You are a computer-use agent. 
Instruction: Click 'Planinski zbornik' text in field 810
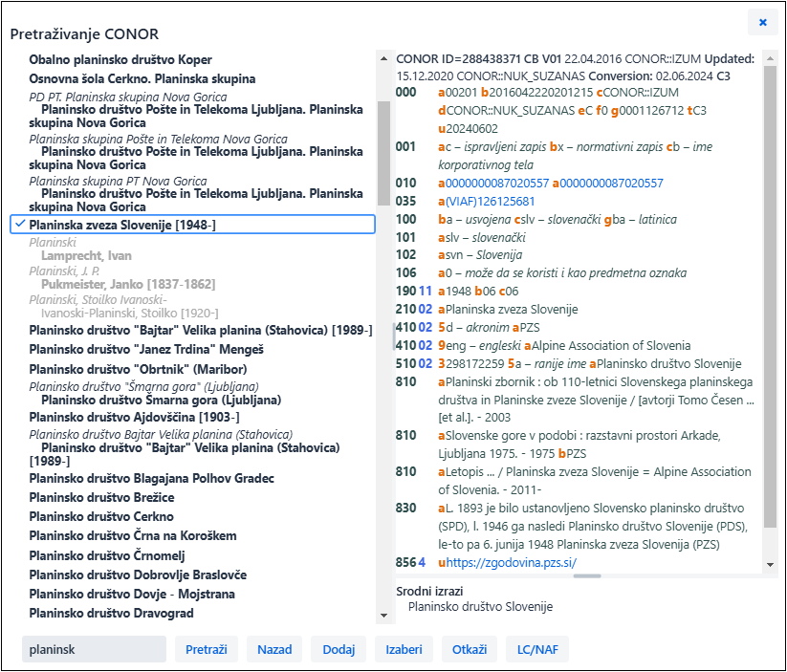click(490, 382)
